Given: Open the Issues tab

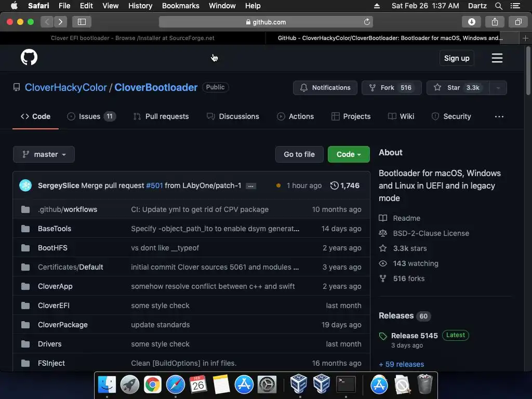Looking at the screenshot, I should click(91, 116).
